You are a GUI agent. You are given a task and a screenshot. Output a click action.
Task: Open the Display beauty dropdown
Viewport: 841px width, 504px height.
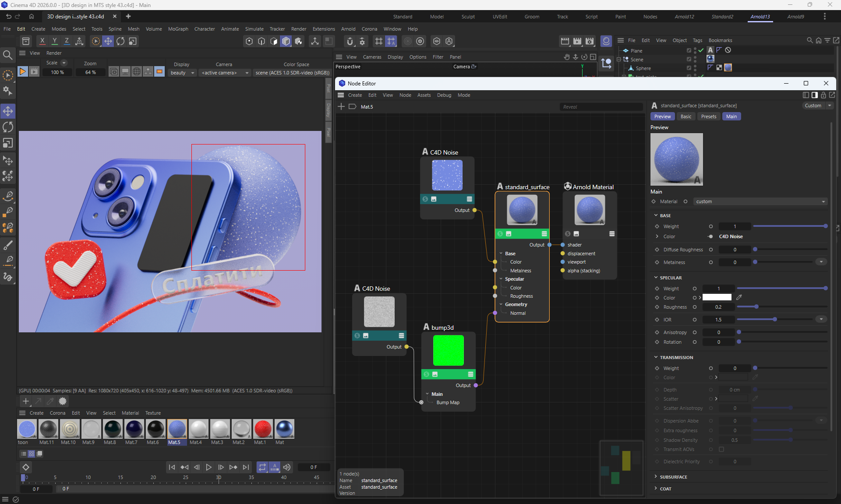(x=182, y=73)
